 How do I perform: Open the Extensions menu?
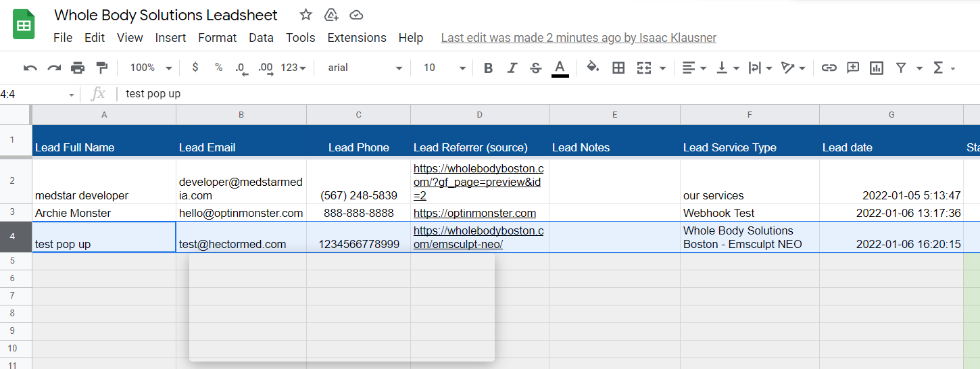357,38
